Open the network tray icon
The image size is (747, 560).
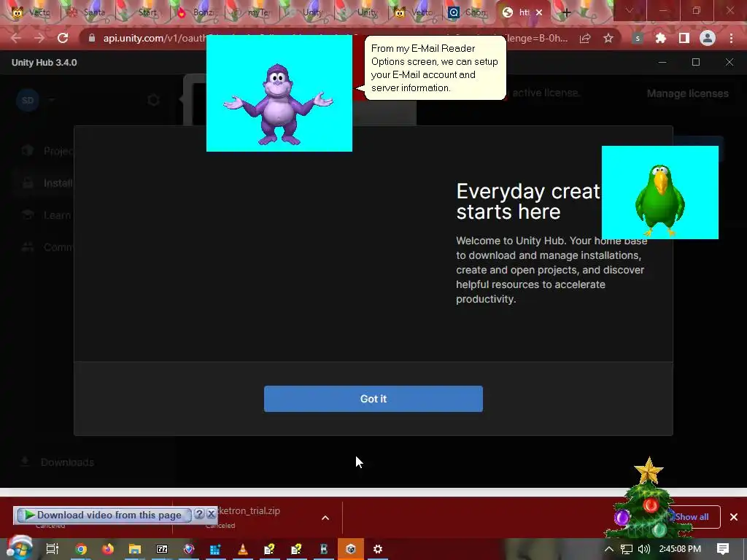[x=627, y=549]
